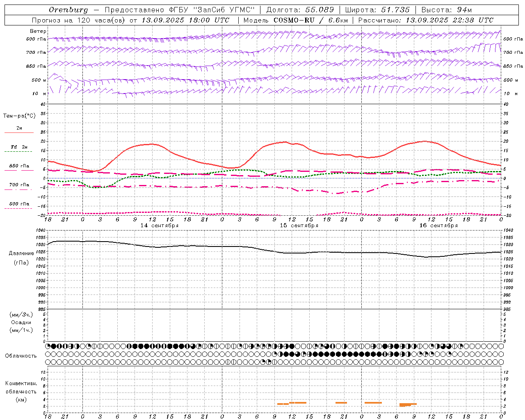Click the '14 сентября' date label
The image size is (525, 420).
click(x=160, y=226)
